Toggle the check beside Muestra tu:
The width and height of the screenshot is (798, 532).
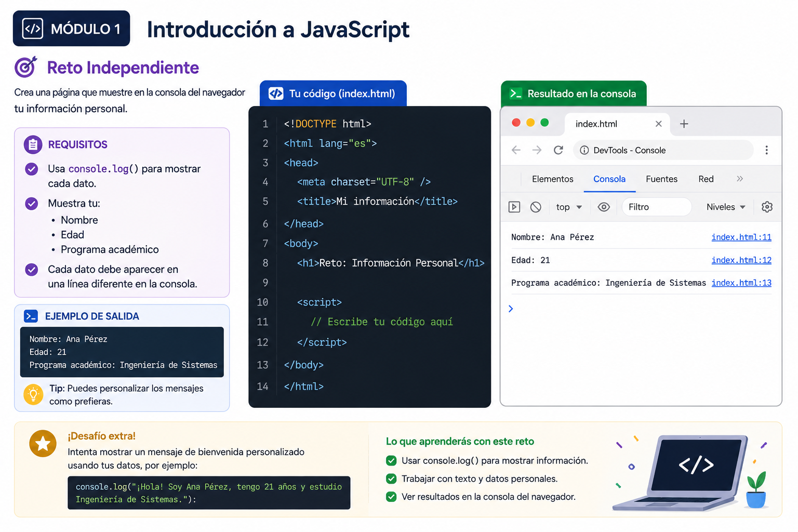pyautogui.click(x=32, y=204)
